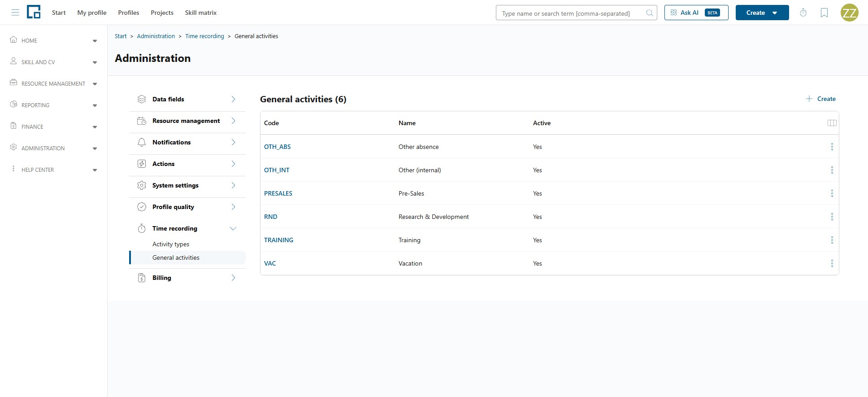Open the TRAINING activity code link
The image size is (868, 397).
coord(278,240)
